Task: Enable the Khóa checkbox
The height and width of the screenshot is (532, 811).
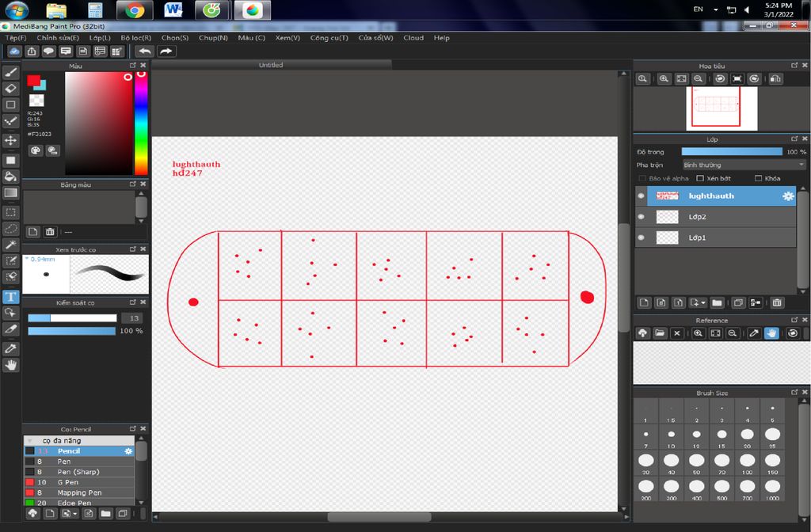Action: 758,178
